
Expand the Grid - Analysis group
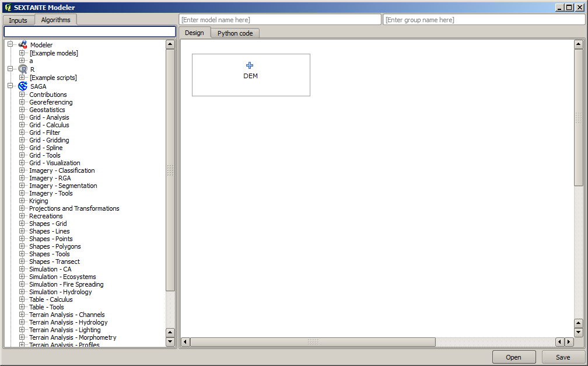22,117
